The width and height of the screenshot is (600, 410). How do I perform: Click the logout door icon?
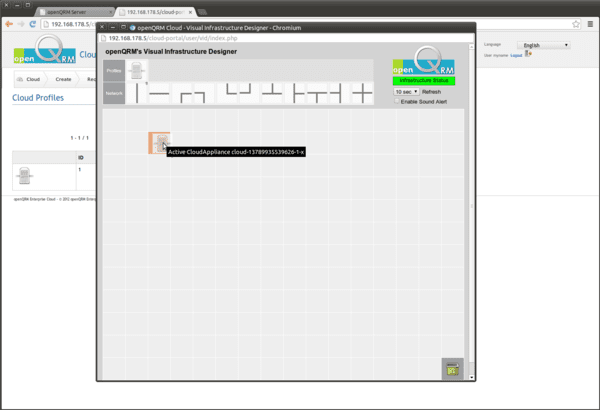(528, 54)
